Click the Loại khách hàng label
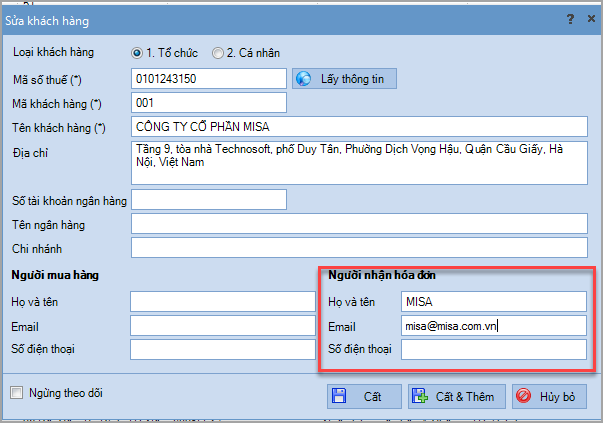Screen dimensions: 603x423 [x=53, y=52]
